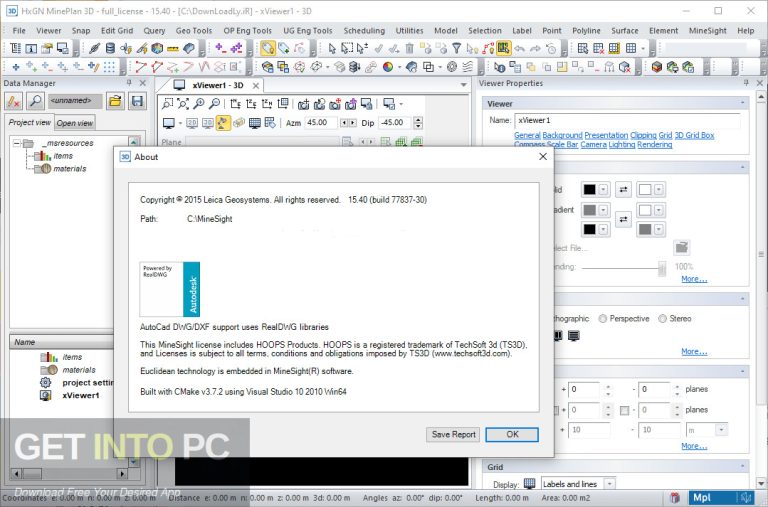
Task: Click the open folder icon in Data Manager
Action: [115, 101]
